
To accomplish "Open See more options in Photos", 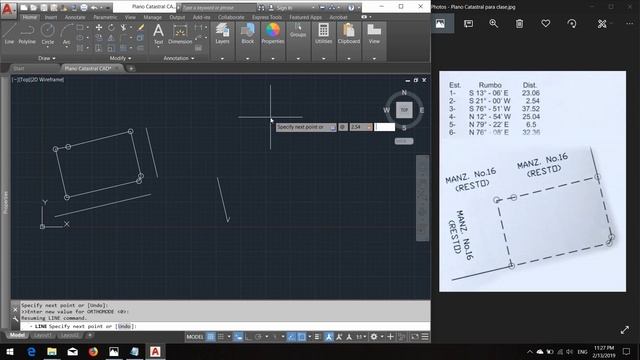I will tap(629, 24).
